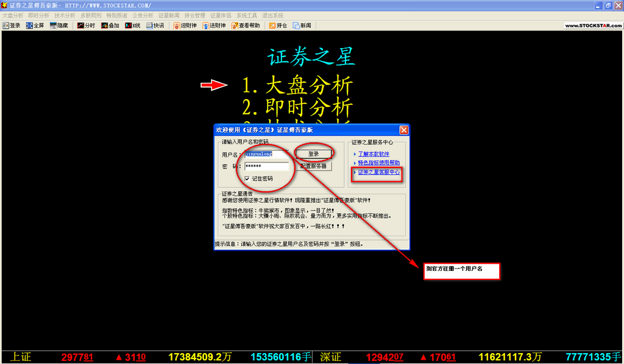Open the 证券之星客服中心 link
Viewport: 624px width, 364px height.
coord(378,172)
